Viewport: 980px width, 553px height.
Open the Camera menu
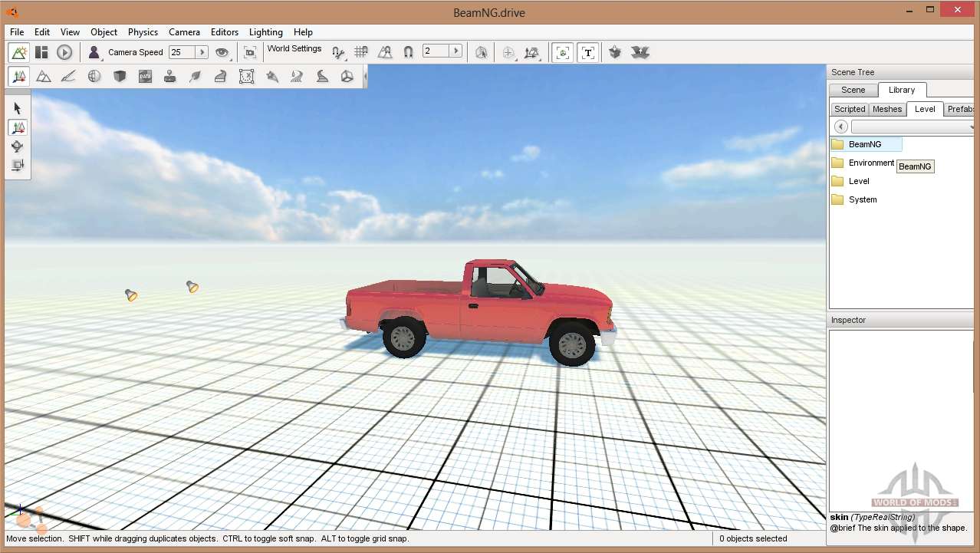click(x=184, y=32)
